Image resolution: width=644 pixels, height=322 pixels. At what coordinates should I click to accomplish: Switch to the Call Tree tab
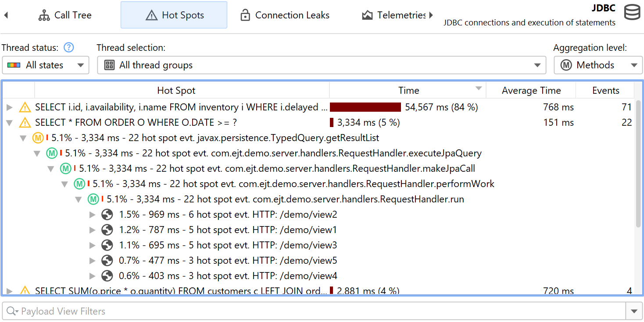coord(65,15)
